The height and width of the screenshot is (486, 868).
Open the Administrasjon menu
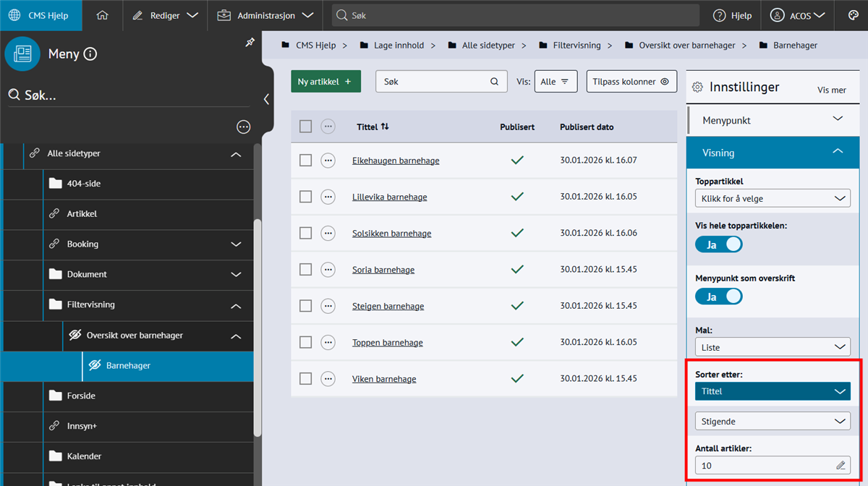pyautogui.click(x=265, y=15)
